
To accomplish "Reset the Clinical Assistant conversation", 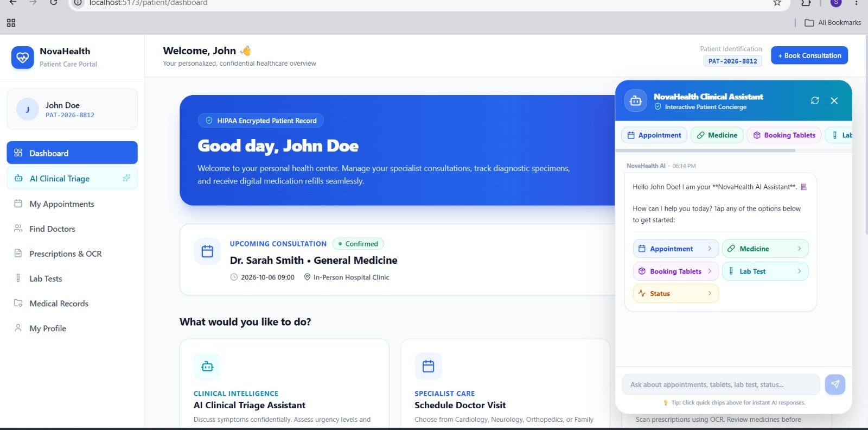I will [x=815, y=100].
